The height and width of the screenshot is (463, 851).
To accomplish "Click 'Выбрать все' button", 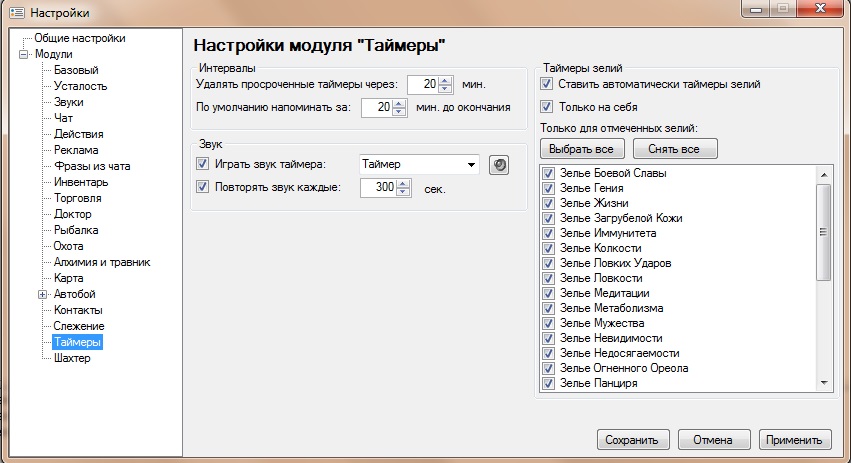I will (582, 149).
